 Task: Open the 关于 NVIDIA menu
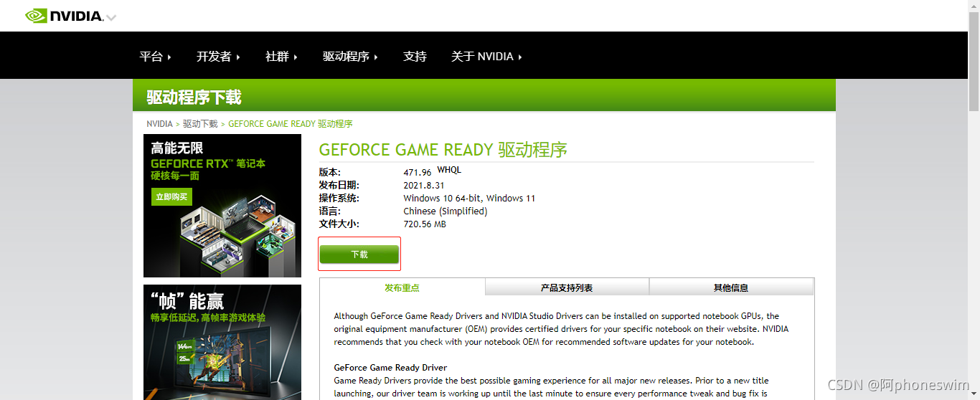pyautogui.click(x=486, y=57)
